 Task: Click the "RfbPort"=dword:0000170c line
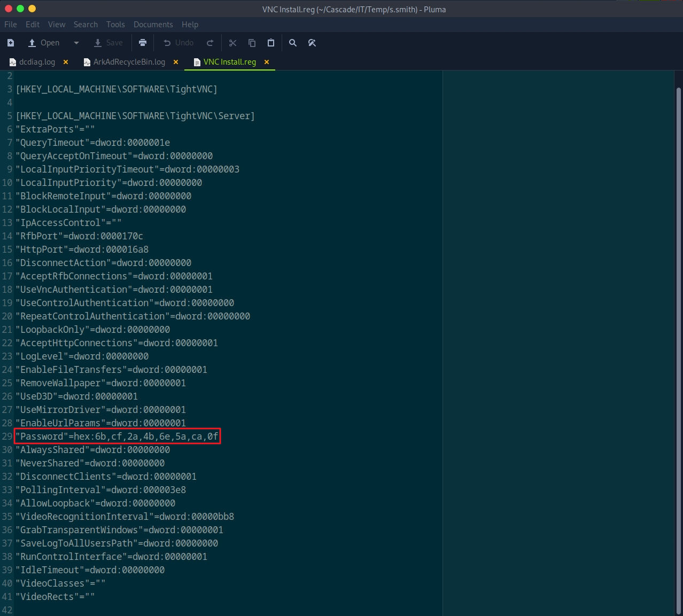pos(79,236)
